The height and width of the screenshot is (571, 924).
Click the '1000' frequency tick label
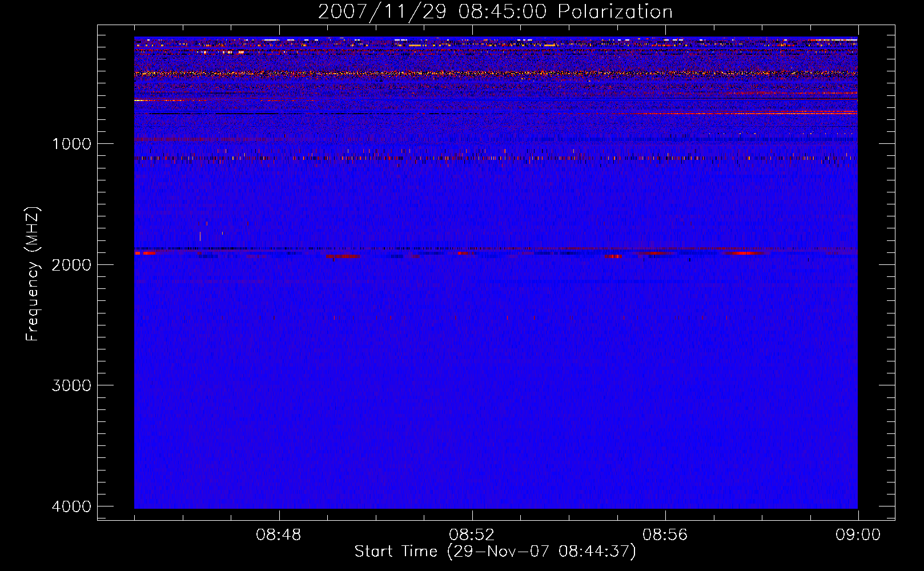tap(71, 144)
